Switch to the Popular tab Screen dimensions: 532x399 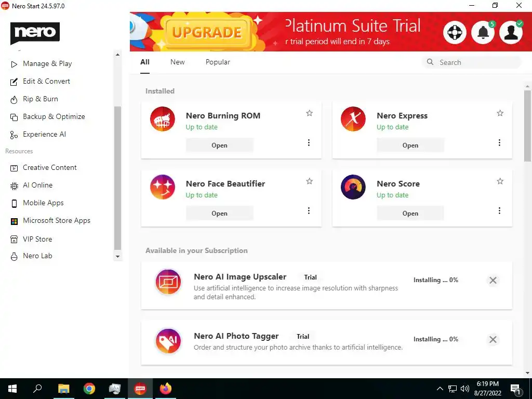(x=218, y=62)
